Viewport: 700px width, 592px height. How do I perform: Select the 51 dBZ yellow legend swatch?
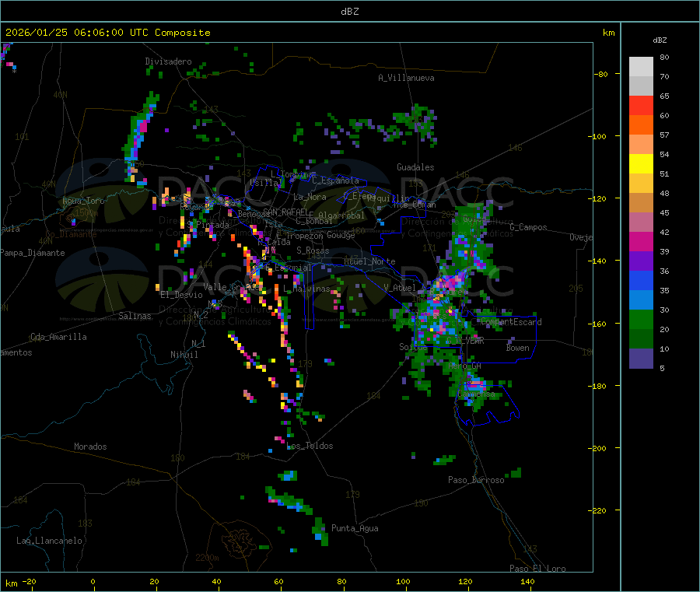641,164
